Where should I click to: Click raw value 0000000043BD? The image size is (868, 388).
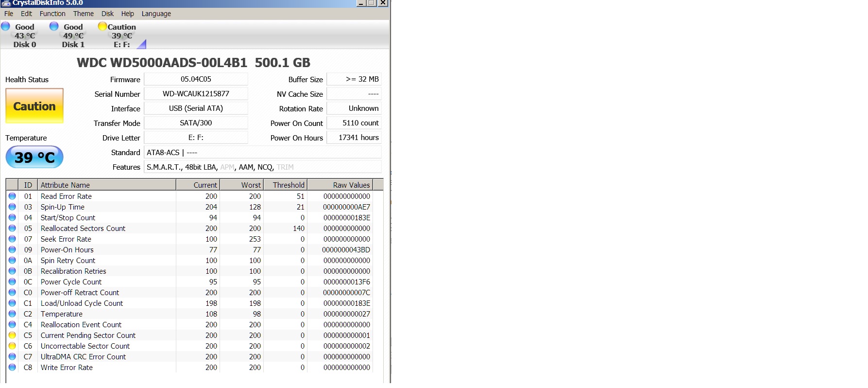[x=346, y=250]
